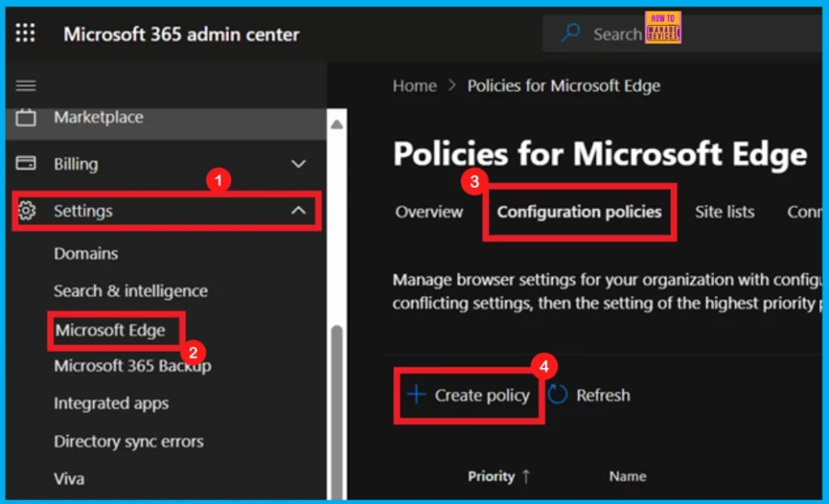Click the Create policy button
Screen dimensions: 829x504
[469, 395]
